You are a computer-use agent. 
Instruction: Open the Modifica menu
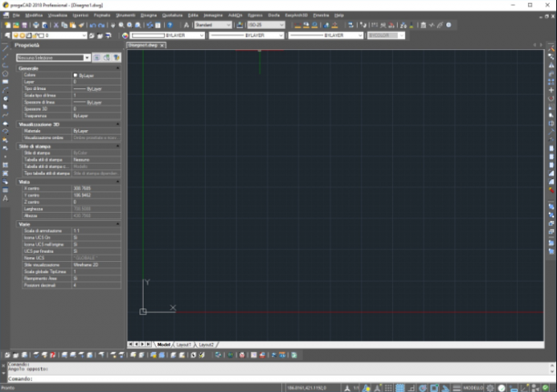(x=34, y=15)
